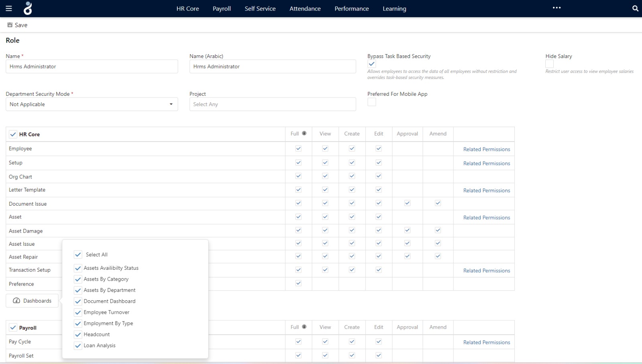Check Preferred For Mobile App
This screenshot has width=642, height=364.
point(372,102)
